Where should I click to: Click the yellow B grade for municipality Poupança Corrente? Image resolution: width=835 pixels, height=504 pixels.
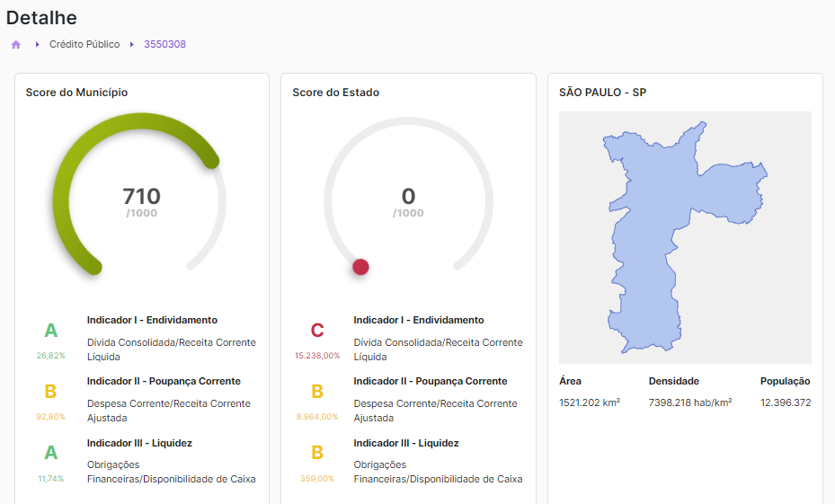click(51, 392)
